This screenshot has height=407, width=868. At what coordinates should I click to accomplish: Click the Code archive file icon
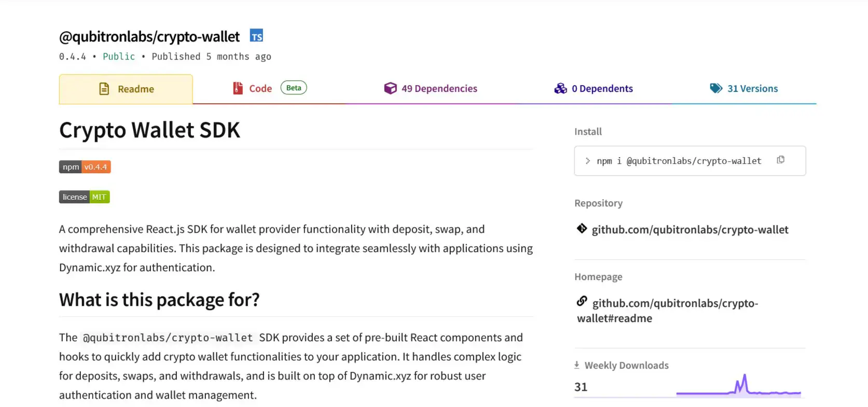pyautogui.click(x=238, y=88)
